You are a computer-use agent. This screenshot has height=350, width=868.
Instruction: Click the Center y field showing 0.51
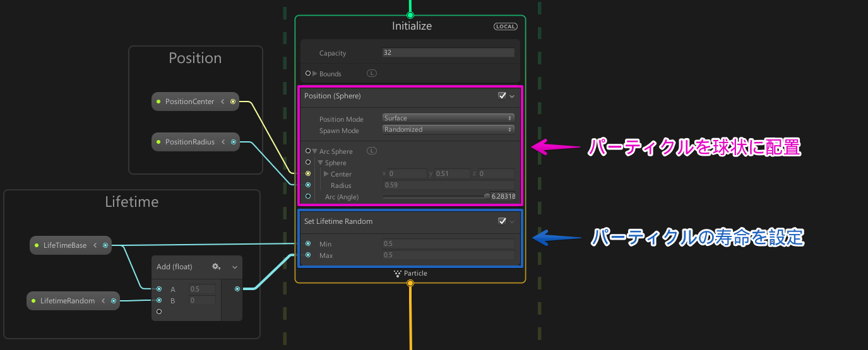tap(453, 173)
